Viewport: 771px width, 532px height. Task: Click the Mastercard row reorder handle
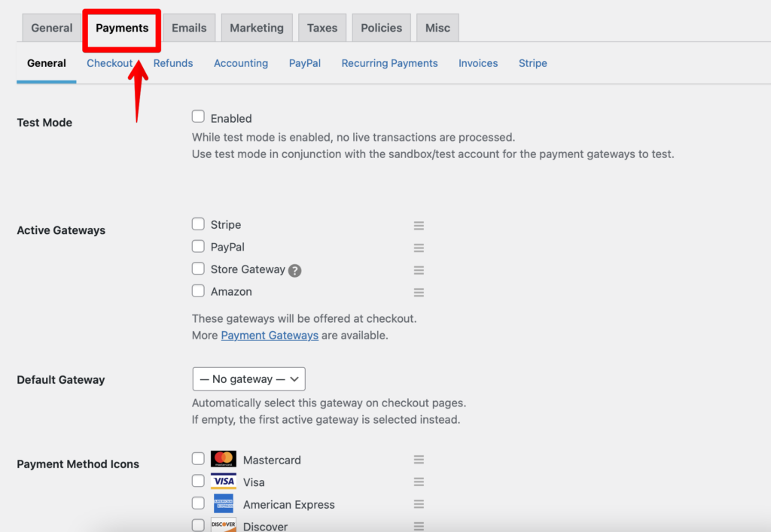pos(419,460)
